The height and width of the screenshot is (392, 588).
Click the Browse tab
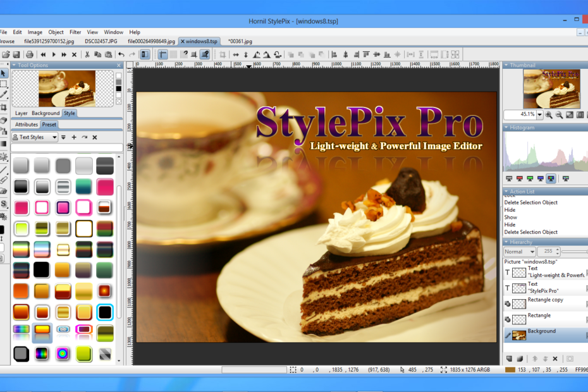tap(7, 41)
